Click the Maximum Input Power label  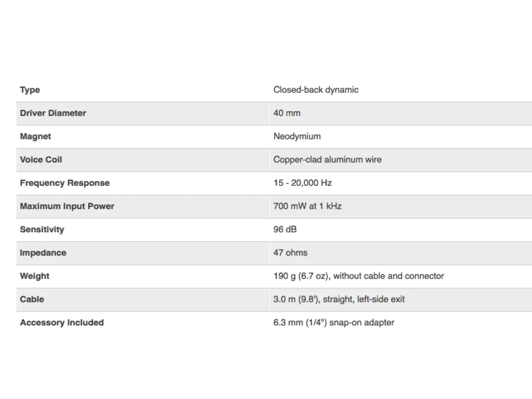pyautogui.click(x=67, y=206)
